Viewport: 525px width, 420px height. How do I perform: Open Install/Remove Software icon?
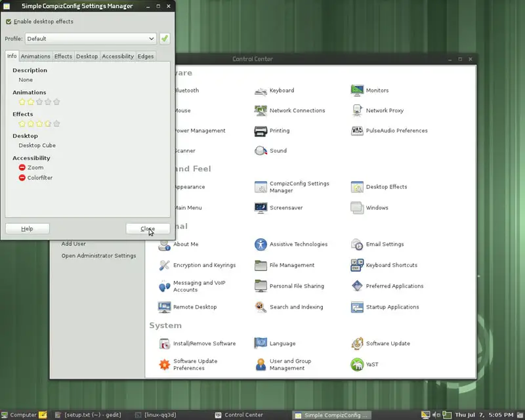(x=164, y=344)
